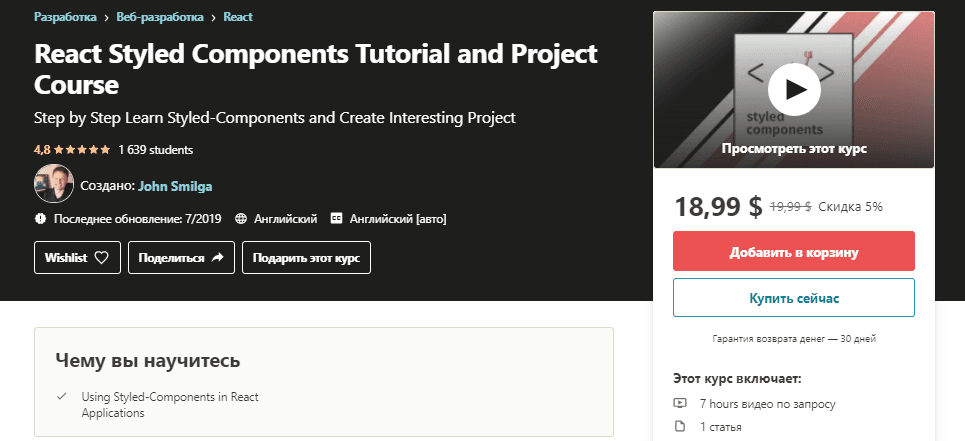
Task: Open instructor John Smilga's profile
Action: point(175,186)
